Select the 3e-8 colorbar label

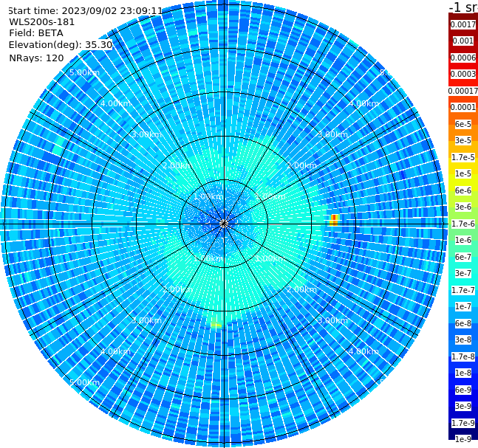[x=463, y=340]
